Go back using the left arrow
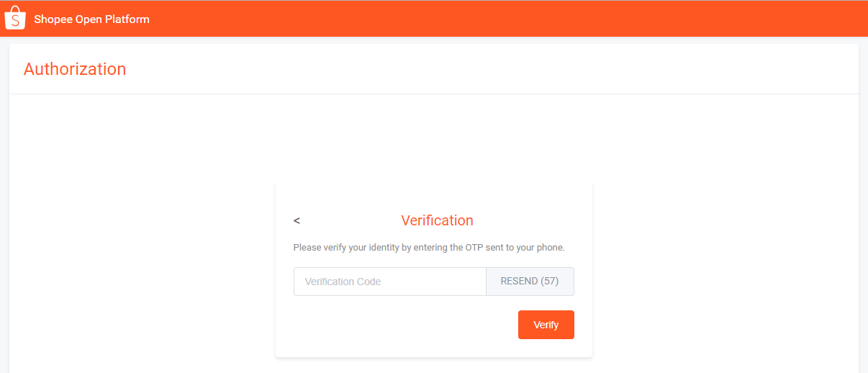The width and height of the screenshot is (868, 373). (297, 221)
